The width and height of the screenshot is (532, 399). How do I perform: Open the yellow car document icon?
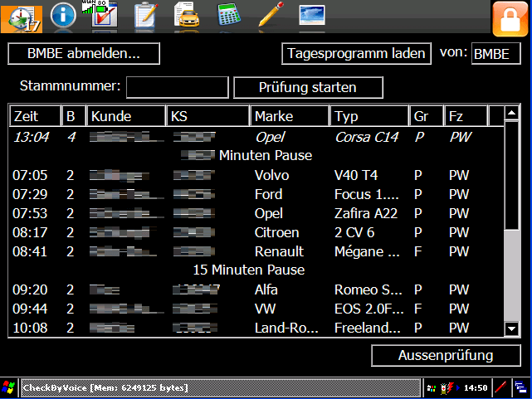pyautogui.click(x=186, y=14)
